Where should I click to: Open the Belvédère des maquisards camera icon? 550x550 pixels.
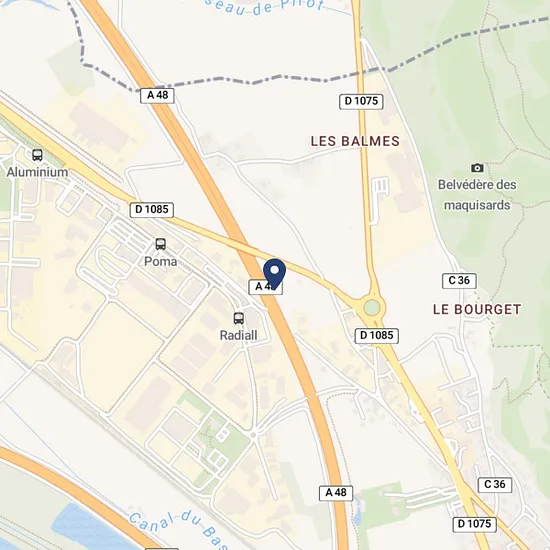pyautogui.click(x=477, y=168)
